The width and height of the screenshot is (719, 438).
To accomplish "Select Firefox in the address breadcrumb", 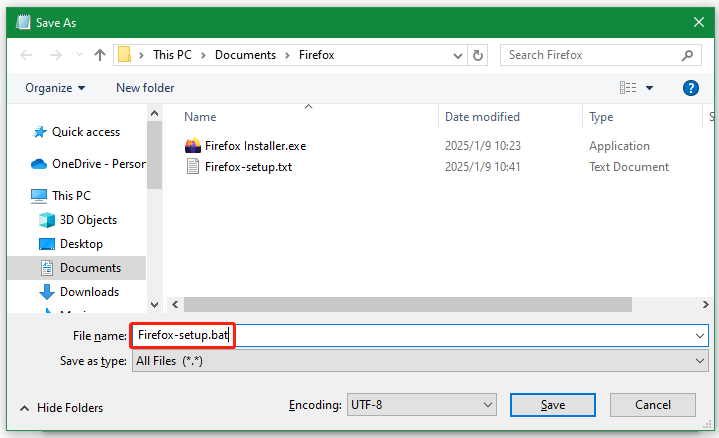I will tap(316, 55).
